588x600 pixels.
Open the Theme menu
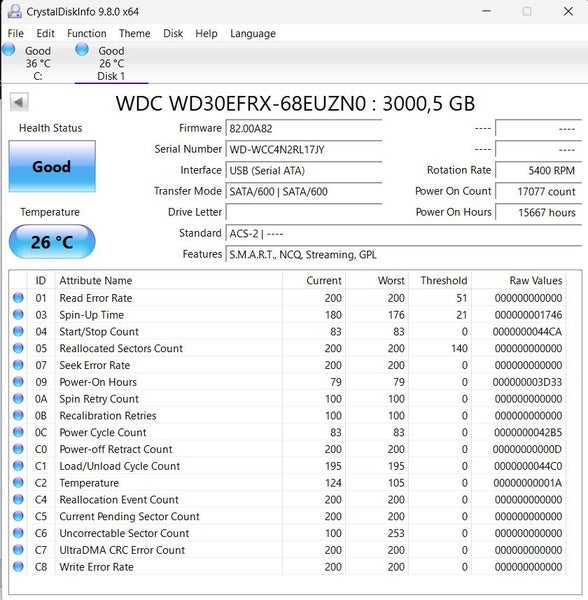(x=135, y=34)
